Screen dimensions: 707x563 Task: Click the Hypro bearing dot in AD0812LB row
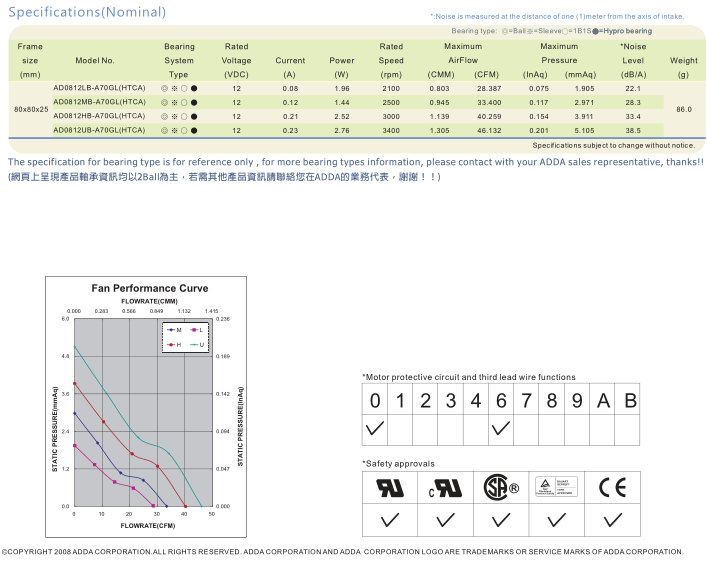(x=194, y=88)
